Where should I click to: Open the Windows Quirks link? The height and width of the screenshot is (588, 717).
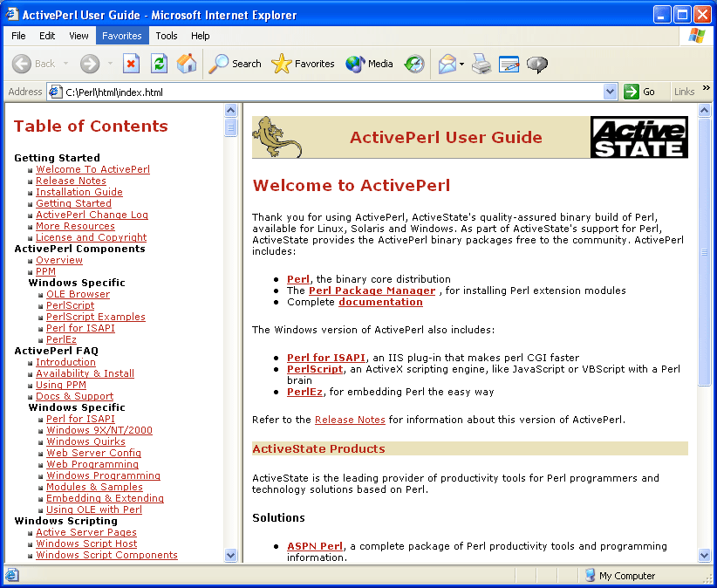point(85,441)
